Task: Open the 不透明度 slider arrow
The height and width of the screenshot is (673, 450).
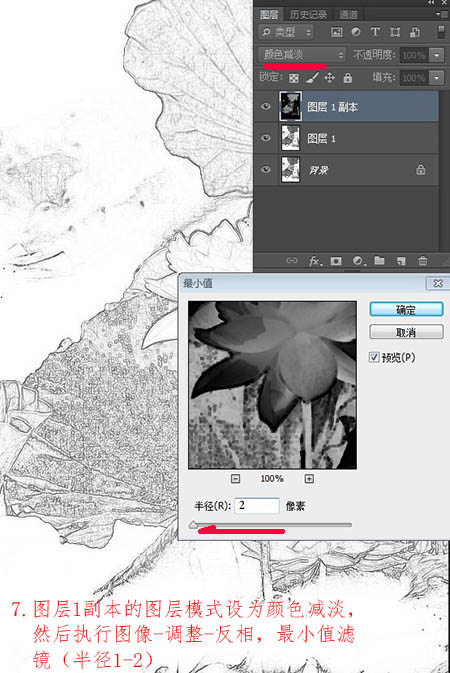Action: [437, 55]
